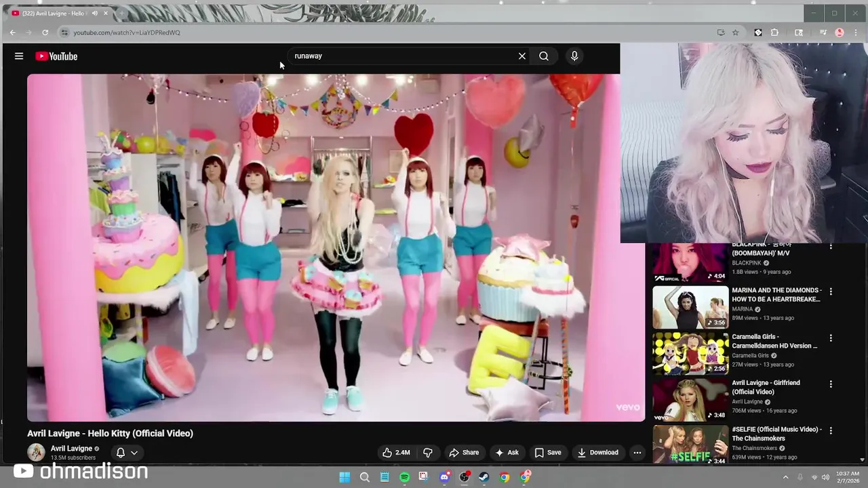
Task: Open Discord from taskbar
Action: [444, 477]
